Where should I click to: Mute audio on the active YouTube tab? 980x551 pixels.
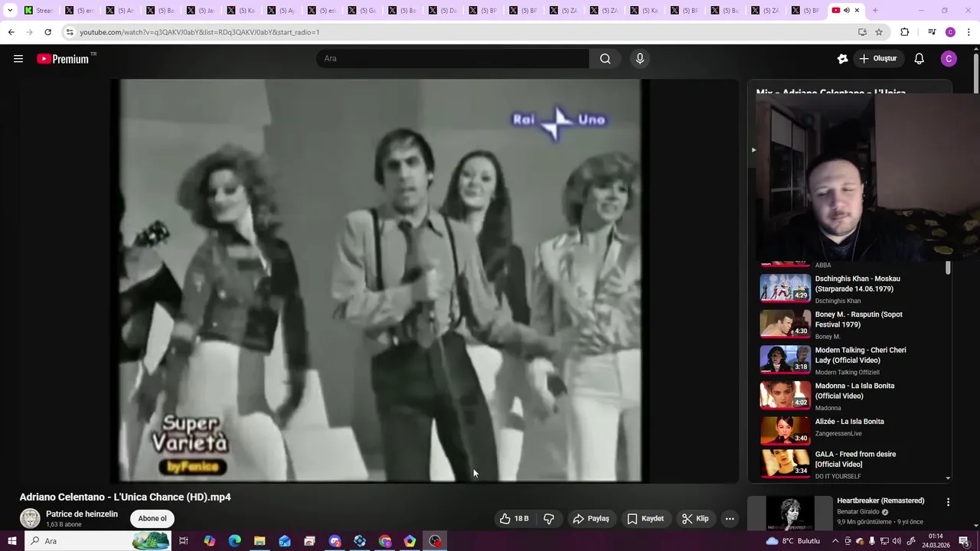846,11
